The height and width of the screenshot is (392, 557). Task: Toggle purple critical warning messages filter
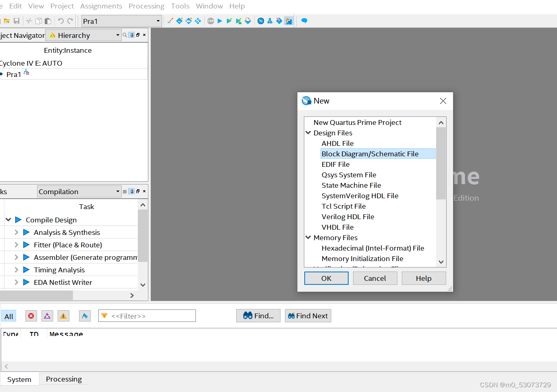click(47, 316)
